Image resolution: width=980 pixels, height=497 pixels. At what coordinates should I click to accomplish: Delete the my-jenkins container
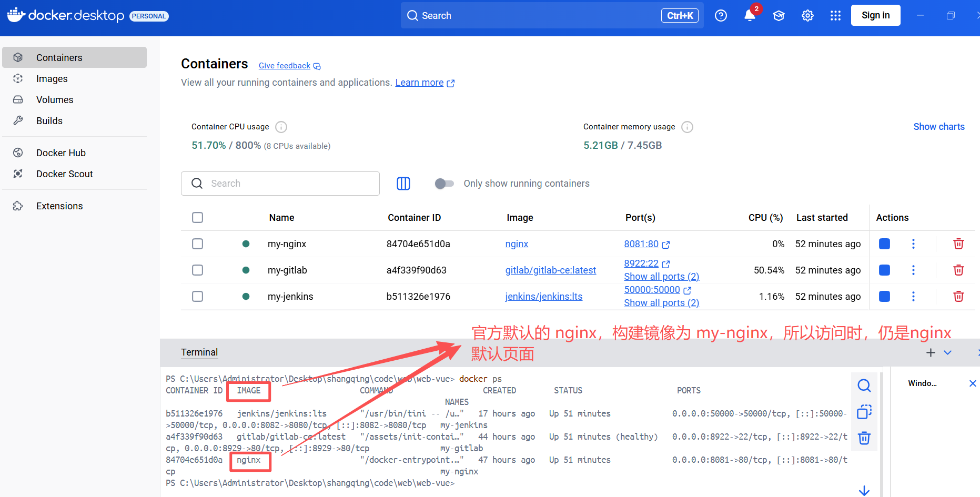click(958, 297)
